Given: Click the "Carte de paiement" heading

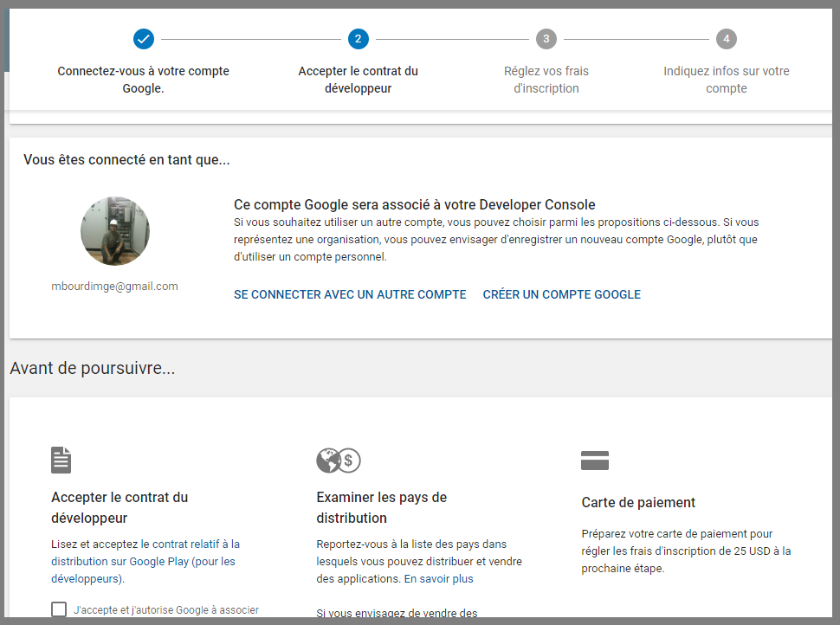Looking at the screenshot, I should point(638,503).
